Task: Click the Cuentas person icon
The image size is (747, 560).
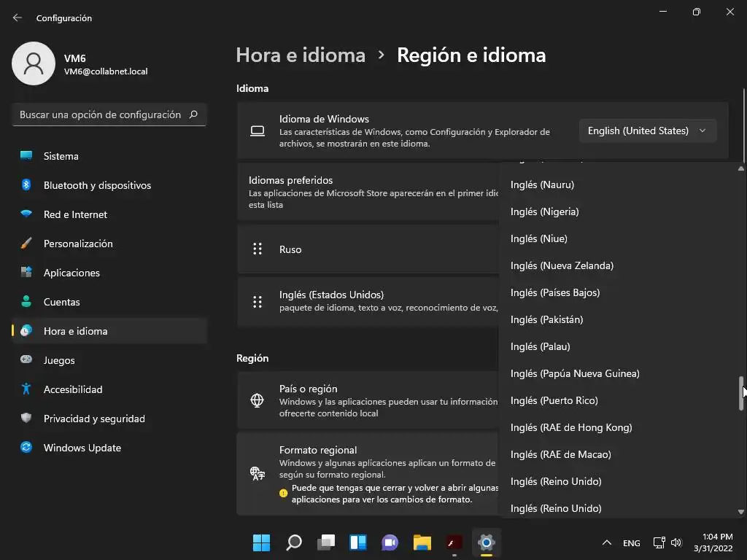Action: tap(26, 301)
